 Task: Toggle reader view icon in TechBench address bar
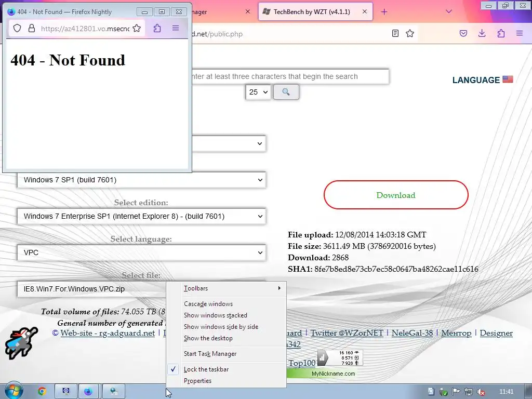pyautogui.click(x=395, y=33)
